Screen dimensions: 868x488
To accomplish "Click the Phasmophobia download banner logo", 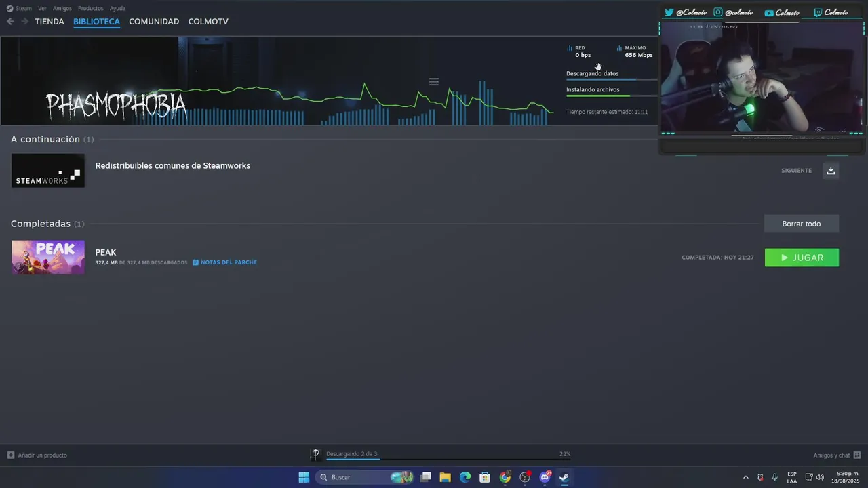I will point(116,106).
